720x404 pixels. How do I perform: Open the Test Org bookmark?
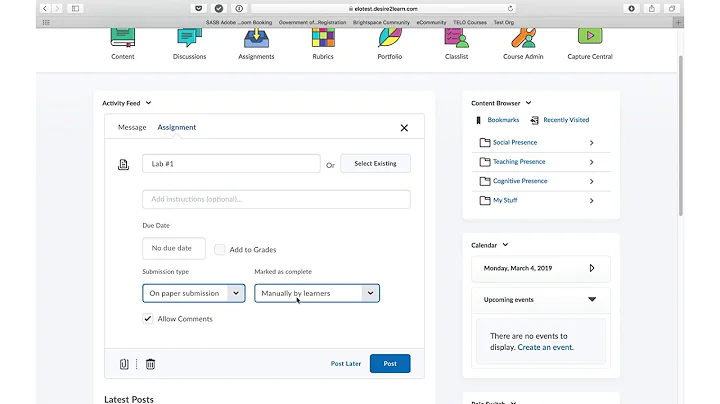(504, 22)
